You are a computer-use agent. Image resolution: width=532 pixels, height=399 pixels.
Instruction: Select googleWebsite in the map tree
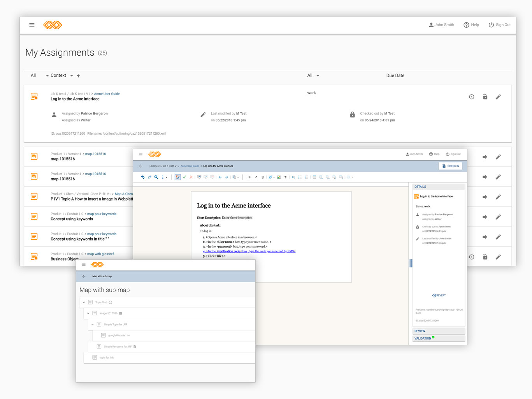pyautogui.click(x=117, y=336)
